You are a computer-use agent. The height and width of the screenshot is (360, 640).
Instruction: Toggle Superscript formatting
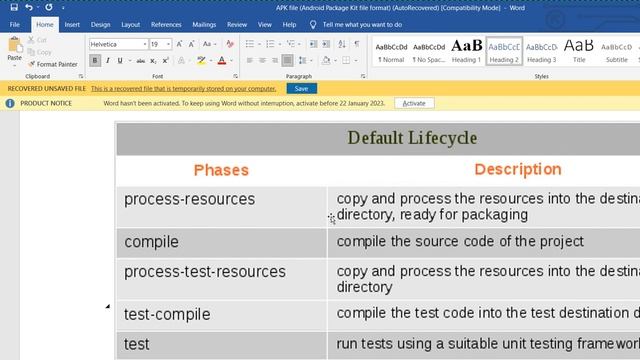pos(165,61)
